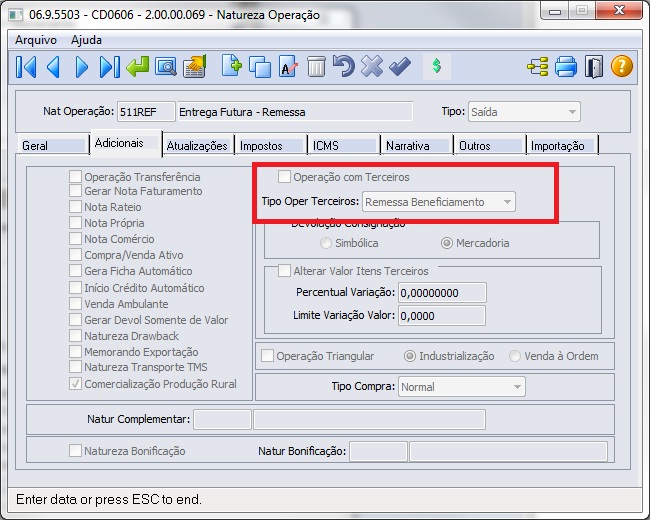The image size is (650, 520).
Task: Click the report pencil icon
Action: coord(195,67)
